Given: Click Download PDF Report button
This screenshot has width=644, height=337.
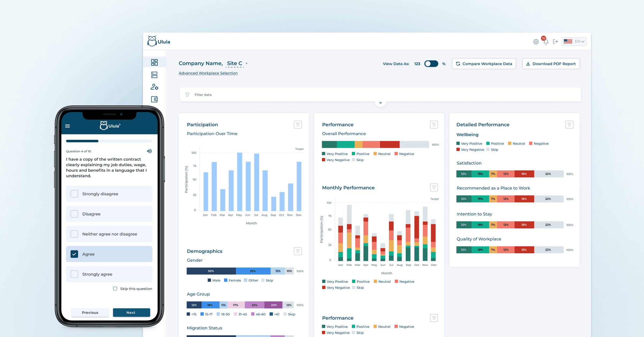Looking at the screenshot, I should 551,64.
